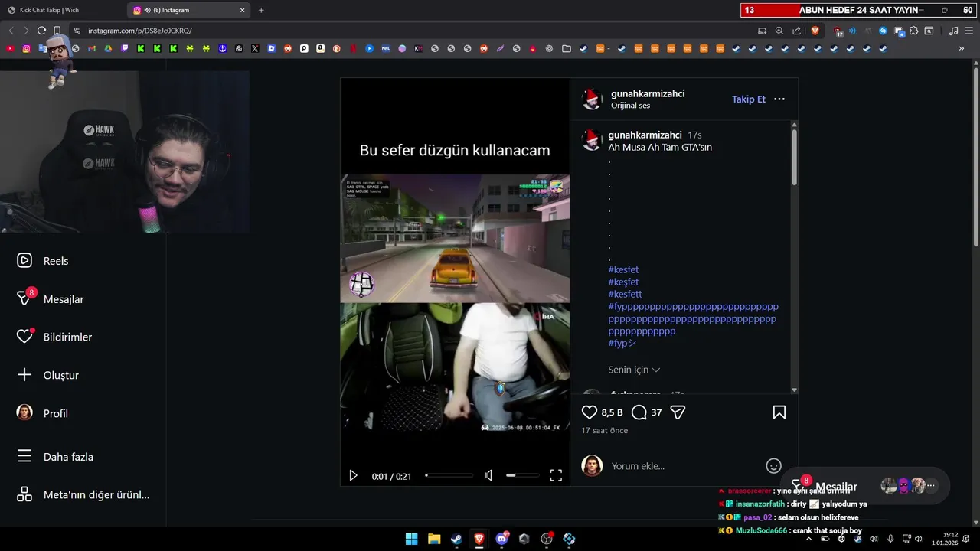
Task: Click the Takip Et follow button
Action: pyautogui.click(x=749, y=99)
